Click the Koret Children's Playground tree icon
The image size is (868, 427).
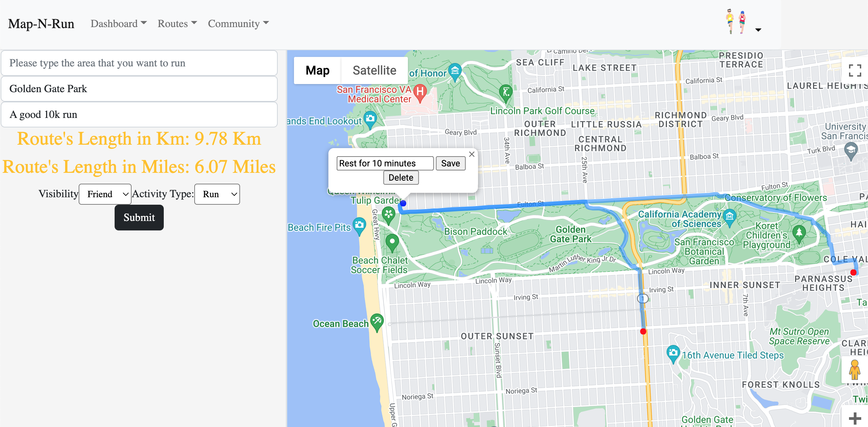click(799, 234)
